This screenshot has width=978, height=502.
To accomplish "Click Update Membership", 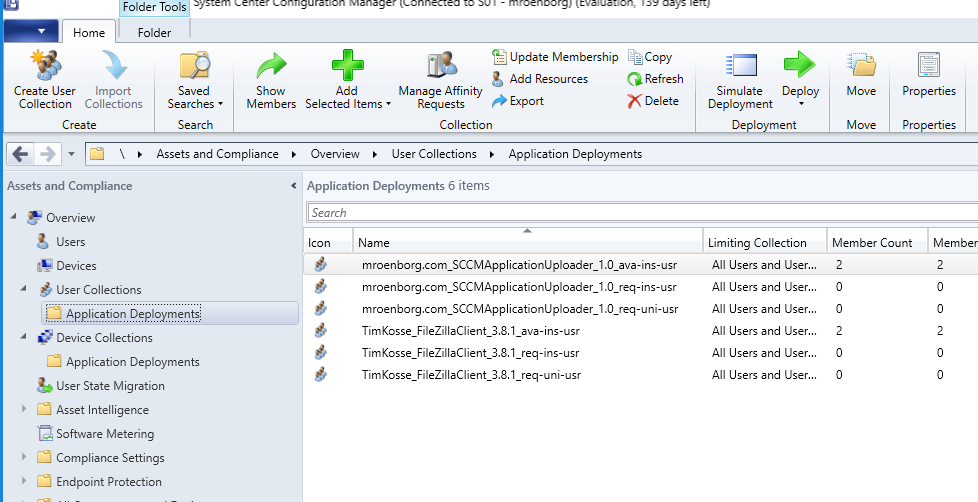I will 555,57.
